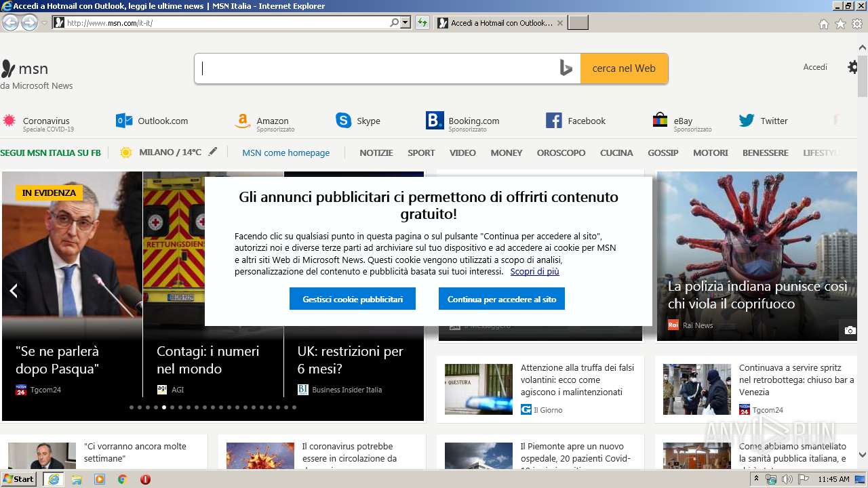Screen dimensions: 868x488
Task: Open the recent pages dropdown arrow
Action: click(44, 22)
